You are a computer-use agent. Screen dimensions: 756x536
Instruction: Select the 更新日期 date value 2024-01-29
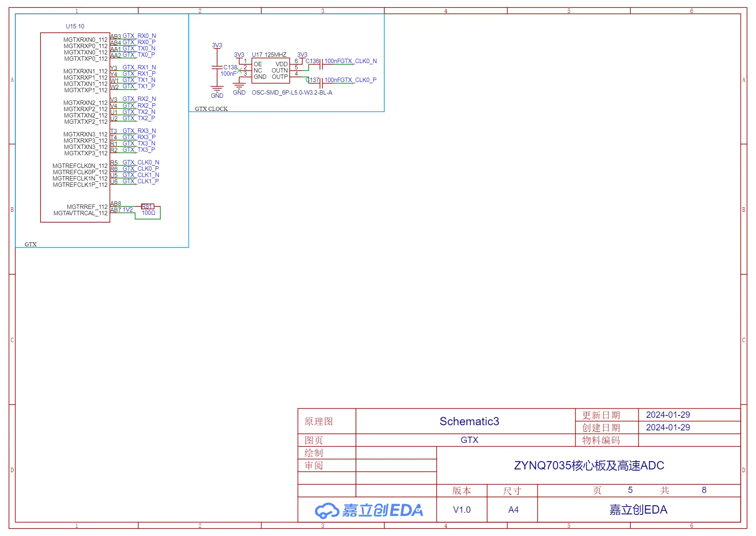pos(668,415)
